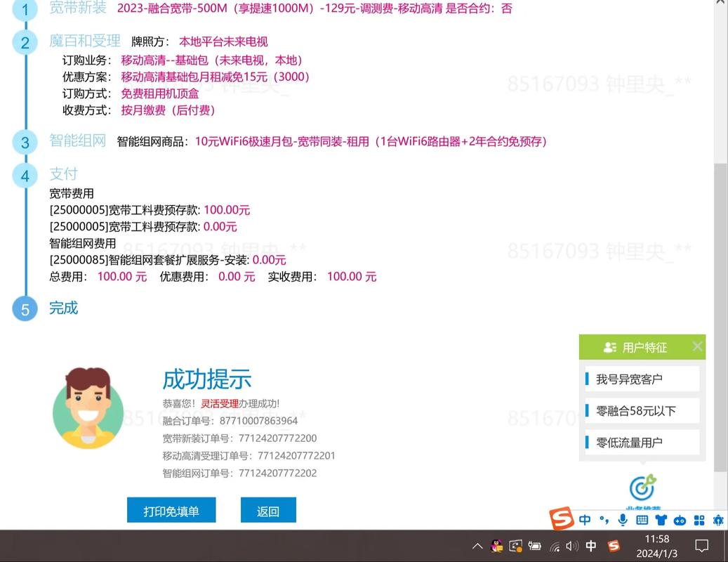Click the 本地平台未来电视 licensee value
Screen dimensions: 728x562
click(x=223, y=42)
